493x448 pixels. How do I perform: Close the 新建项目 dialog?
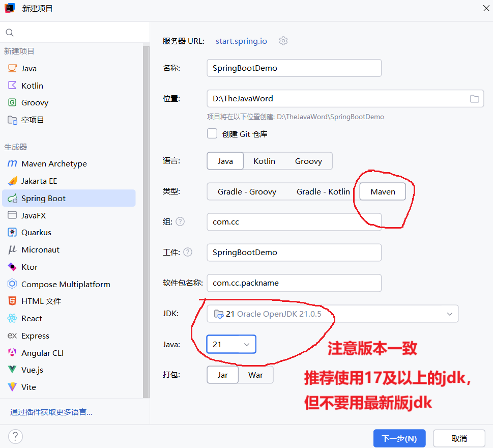tap(486, 8)
